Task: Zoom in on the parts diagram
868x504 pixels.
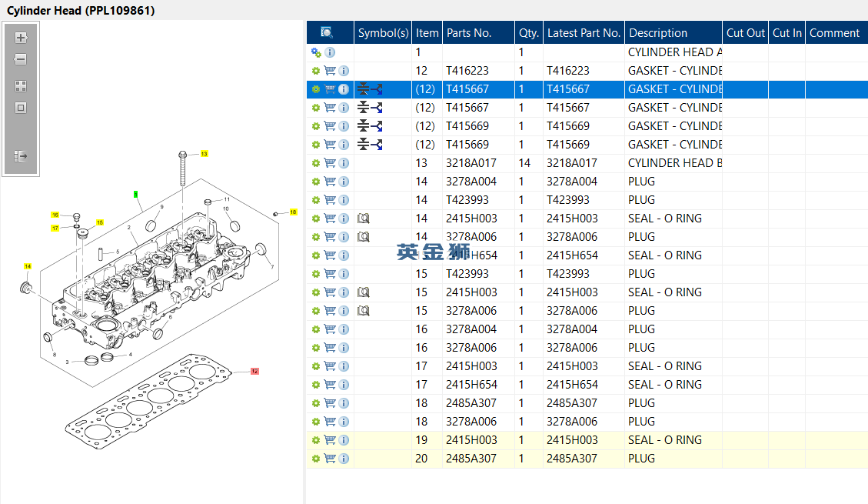Action: (21, 38)
